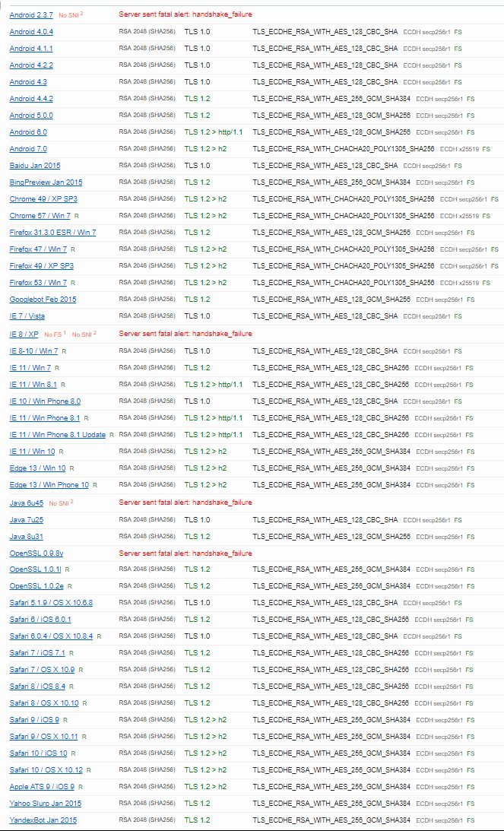Click 'RSA 2048 (SHA256)' in Googlebot Feb 2015 row
This screenshot has height=831, width=504.
click(147, 299)
